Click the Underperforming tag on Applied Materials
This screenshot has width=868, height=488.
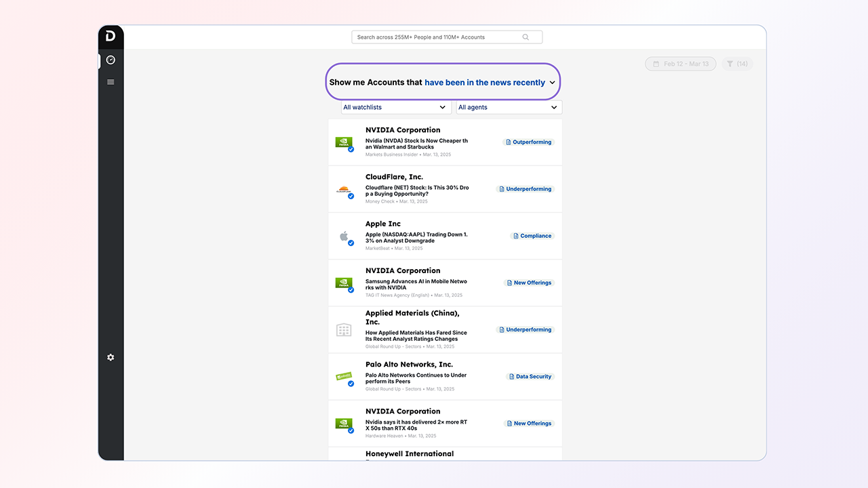click(525, 329)
